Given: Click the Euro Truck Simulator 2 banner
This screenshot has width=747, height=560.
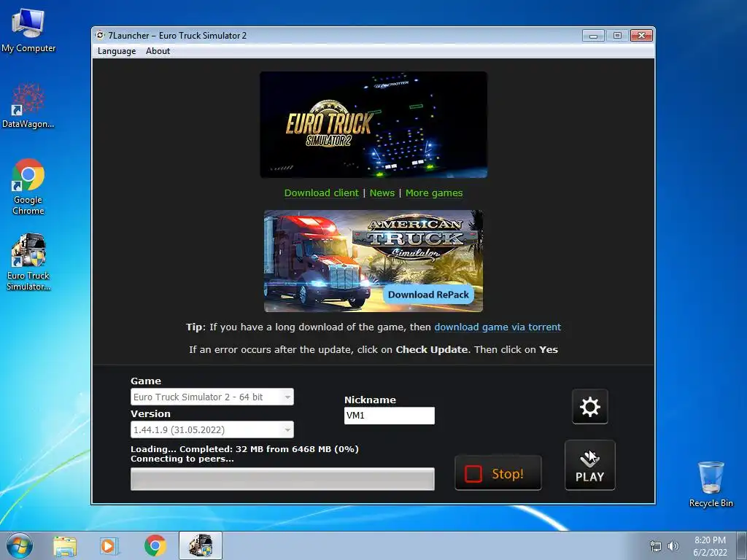Looking at the screenshot, I should click(x=373, y=125).
